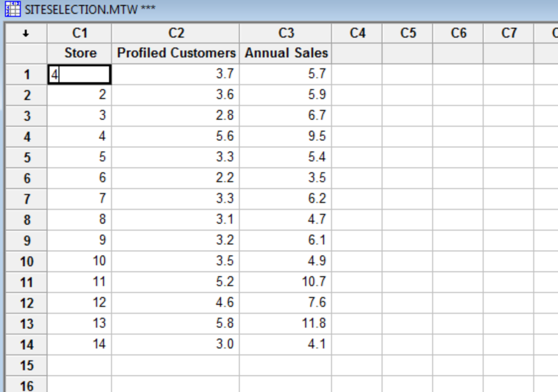Viewport: 558px width, 392px height.
Task: Select the C7 column header
Action: (509, 33)
